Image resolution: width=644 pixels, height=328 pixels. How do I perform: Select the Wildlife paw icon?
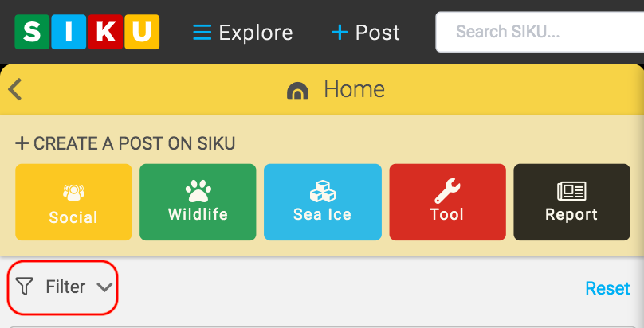198,191
